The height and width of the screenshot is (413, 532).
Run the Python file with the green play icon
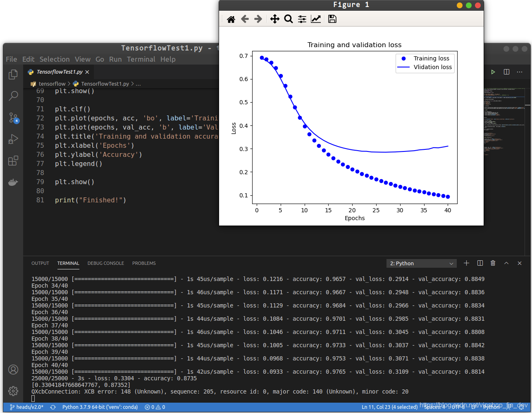pyautogui.click(x=493, y=72)
